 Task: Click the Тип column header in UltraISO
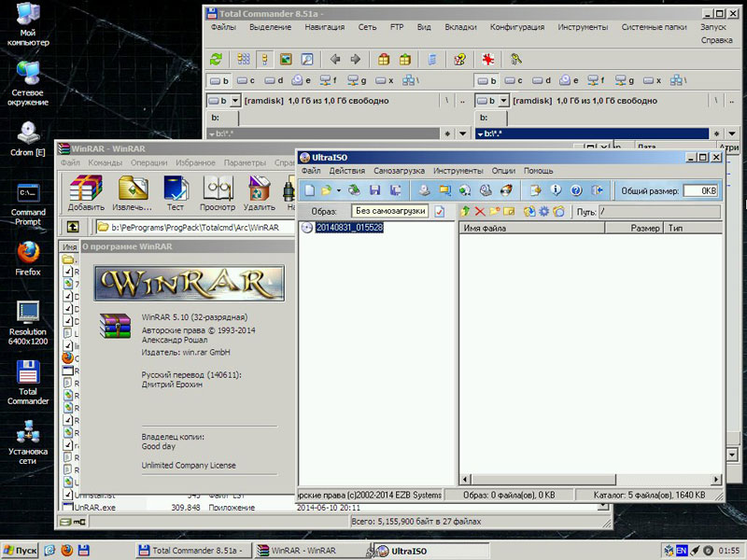(693, 228)
